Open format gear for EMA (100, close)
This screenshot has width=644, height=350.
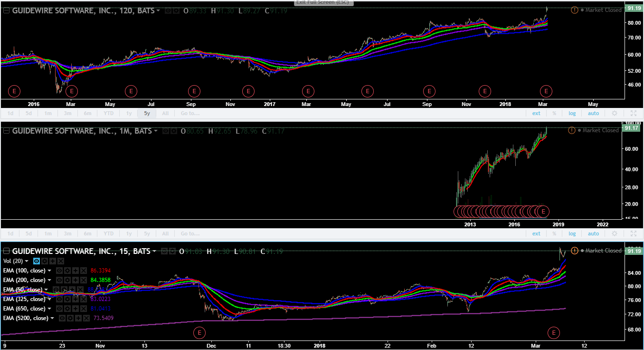pyautogui.click(x=67, y=271)
